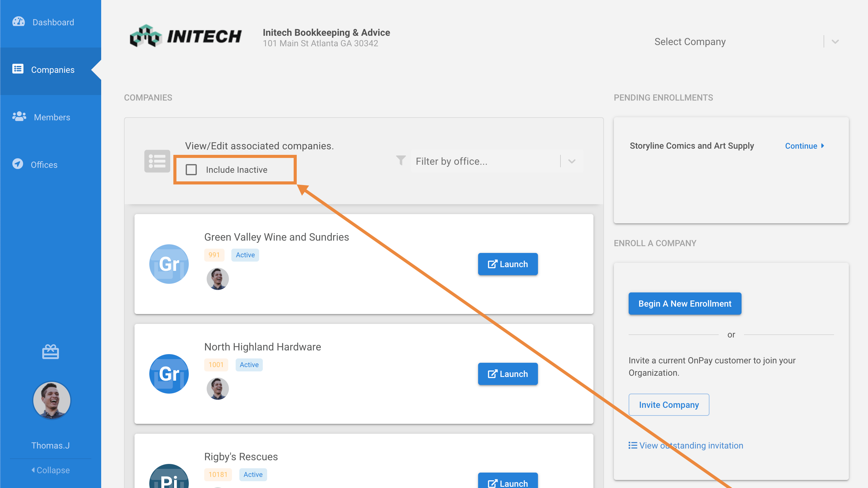This screenshot has width=868, height=488.
Task: Click member photo under Green Valley Wine
Action: click(x=218, y=279)
